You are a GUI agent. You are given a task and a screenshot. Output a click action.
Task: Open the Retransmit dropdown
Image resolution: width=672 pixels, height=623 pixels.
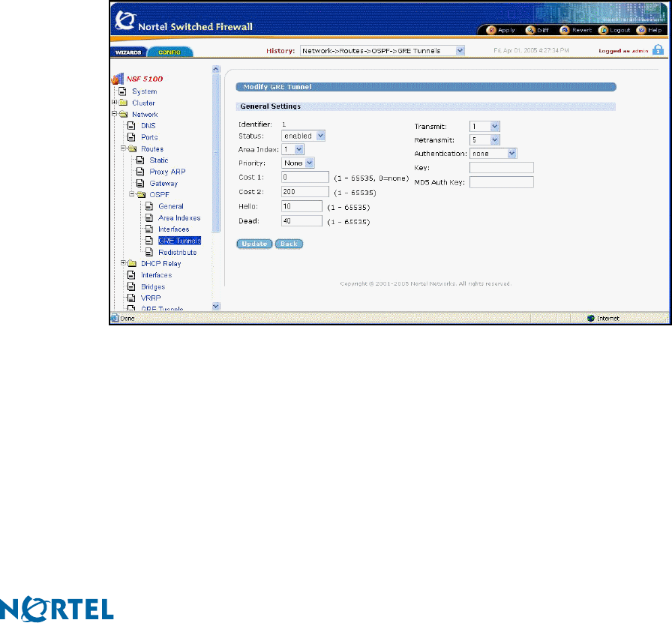(494, 139)
